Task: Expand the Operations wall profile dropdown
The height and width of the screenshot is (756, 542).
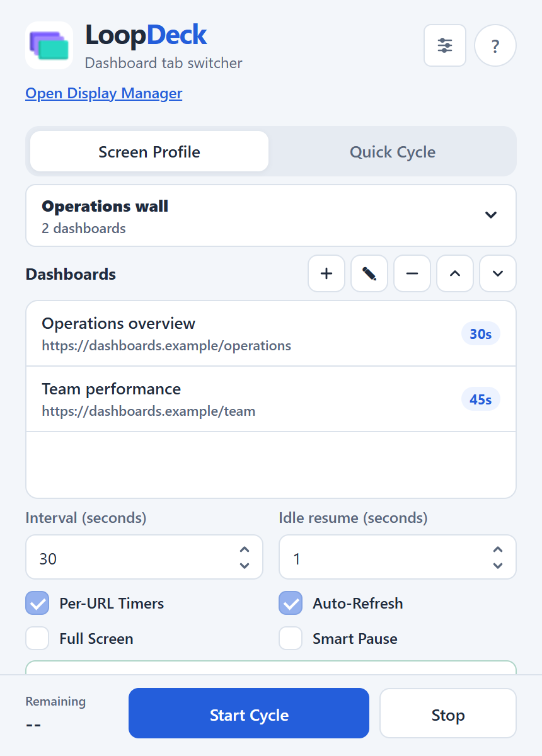Action: click(271, 215)
